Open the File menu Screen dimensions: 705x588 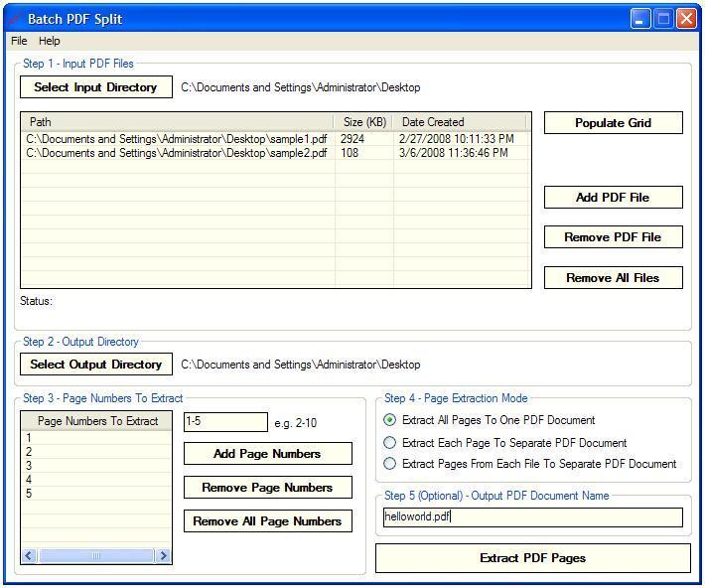[19, 41]
